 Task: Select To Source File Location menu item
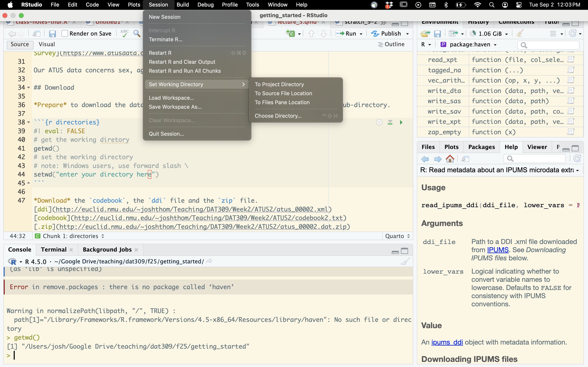click(283, 93)
